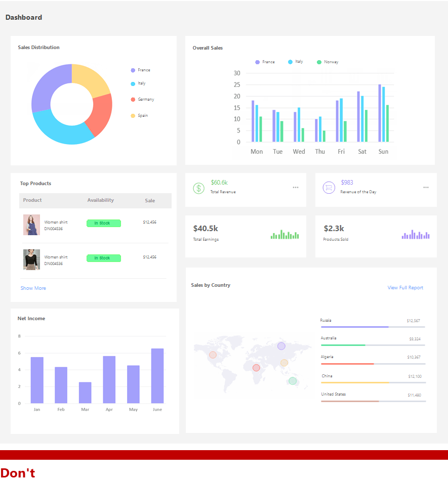448x482 pixels.
Task: Toggle France series in Overall Sales legend
Action: 265,62
